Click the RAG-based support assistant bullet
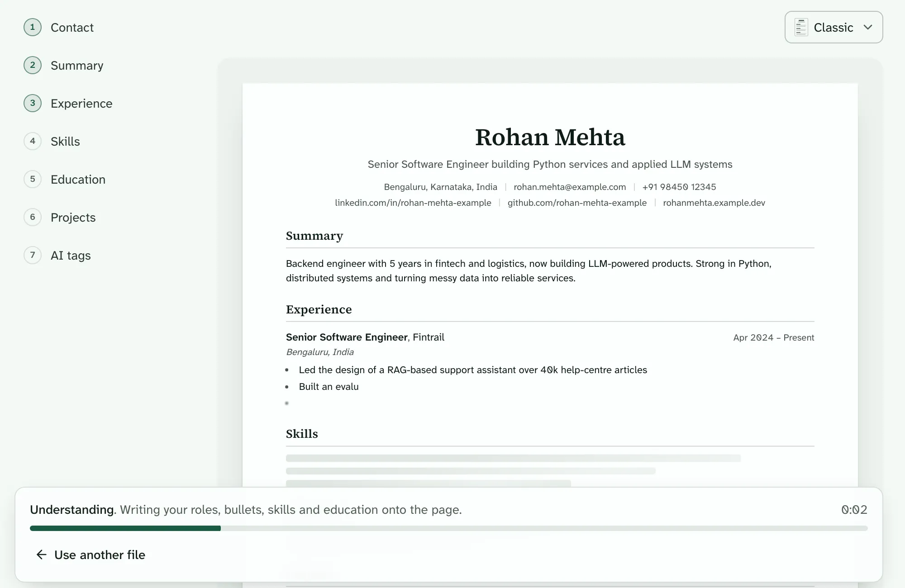The width and height of the screenshot is (905, 588). point(473,370)
